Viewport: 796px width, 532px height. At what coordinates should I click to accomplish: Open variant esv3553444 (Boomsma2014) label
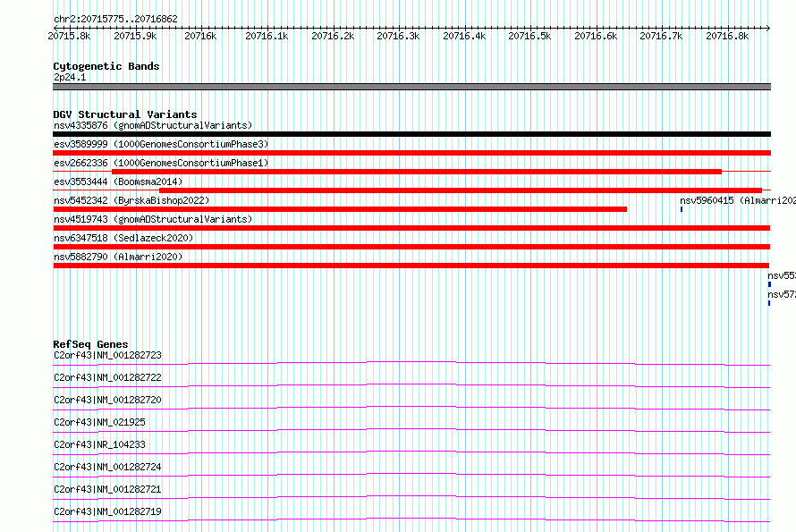[x=118, y=182]
